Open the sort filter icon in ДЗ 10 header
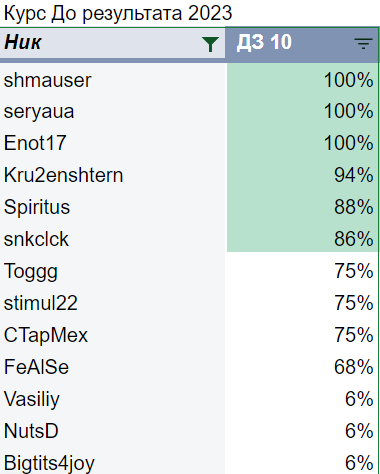The width and height of the screenshot is (380, 474). tap(363, 44)
